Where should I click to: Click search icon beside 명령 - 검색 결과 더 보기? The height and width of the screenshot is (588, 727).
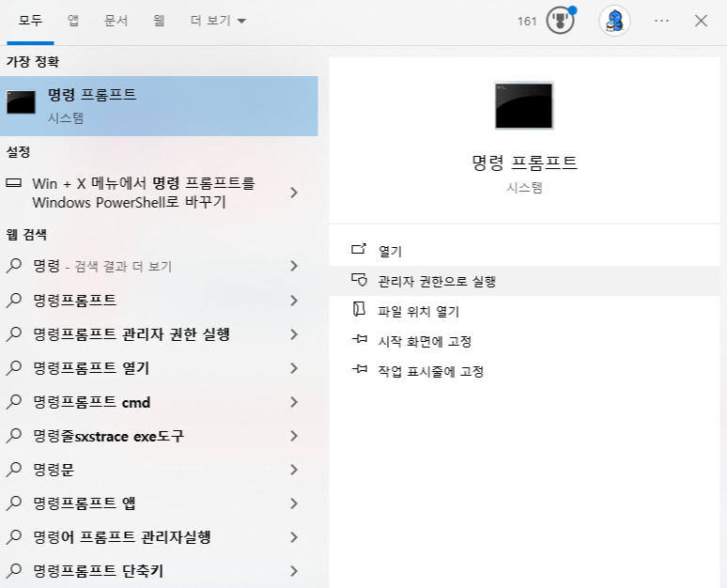pos(14,266)
